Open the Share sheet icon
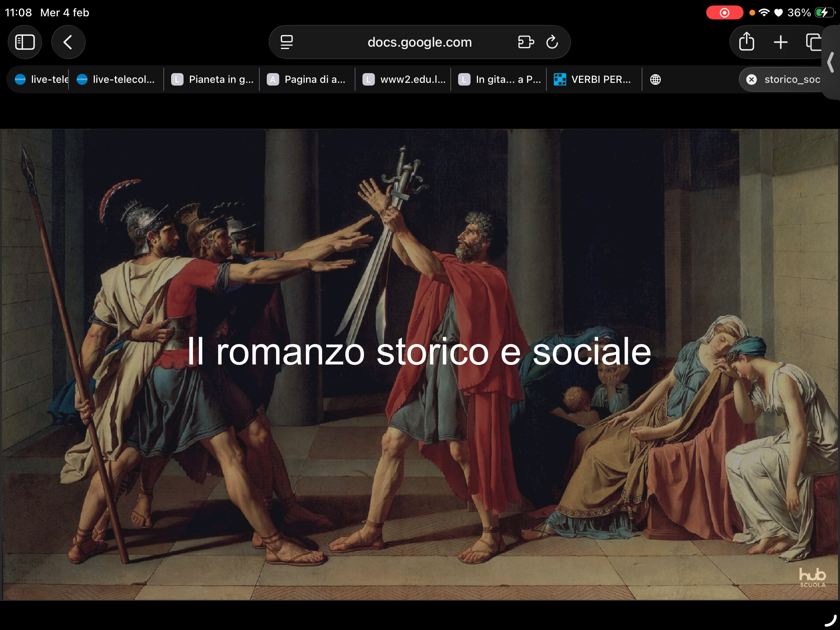This screenshot has height=630, width=840. (x=746, y=42)
